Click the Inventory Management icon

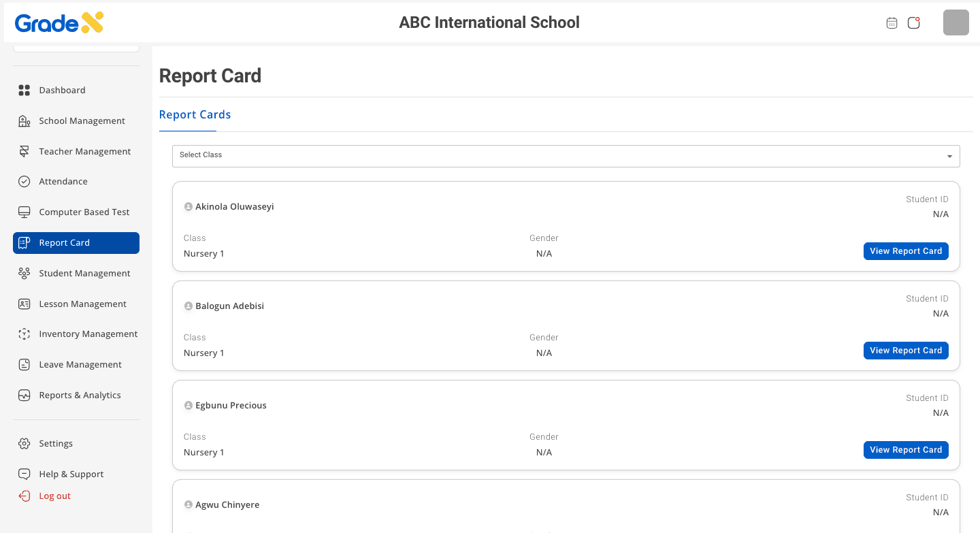24,334
